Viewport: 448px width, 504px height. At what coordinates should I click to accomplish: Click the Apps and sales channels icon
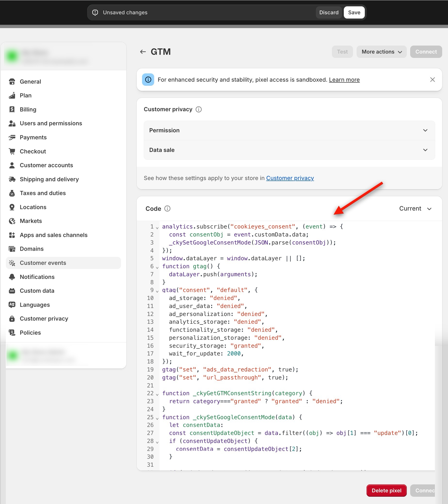click(x=12, y=235)
